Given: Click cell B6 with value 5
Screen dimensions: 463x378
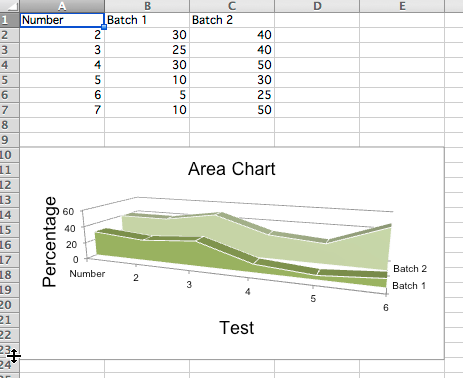Looking at the screenshot, I should [x=147, y=95].
